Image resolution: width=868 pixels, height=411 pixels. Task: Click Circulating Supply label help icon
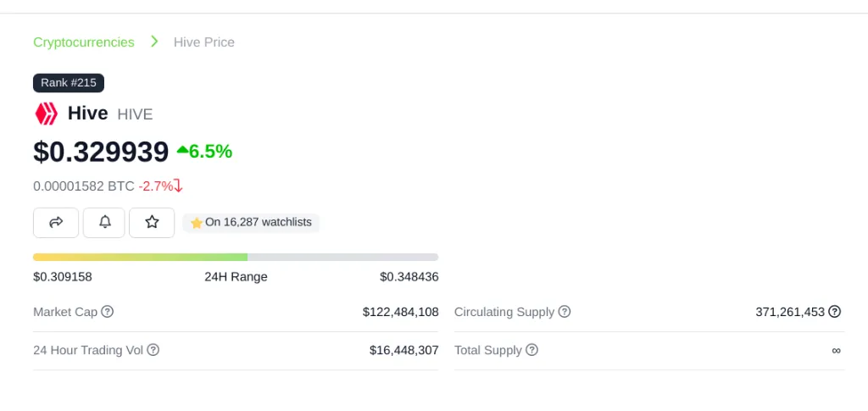pos(564,312)
